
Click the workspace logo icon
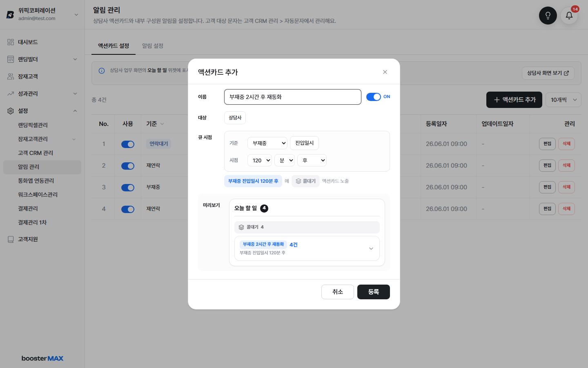pyautogui.click(x=10, y=15)
